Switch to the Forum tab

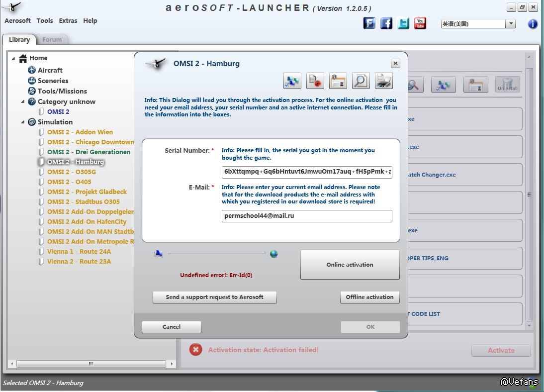tap(52, 40)
